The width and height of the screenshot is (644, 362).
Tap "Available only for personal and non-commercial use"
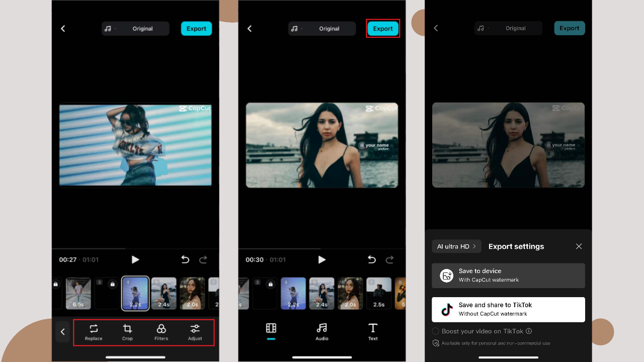[x=496, y=343]
